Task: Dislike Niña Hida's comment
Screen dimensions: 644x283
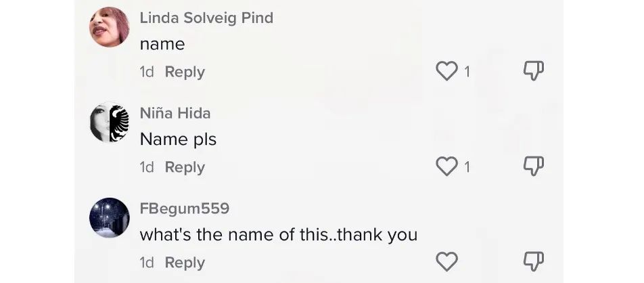Action: click(534, 167)
